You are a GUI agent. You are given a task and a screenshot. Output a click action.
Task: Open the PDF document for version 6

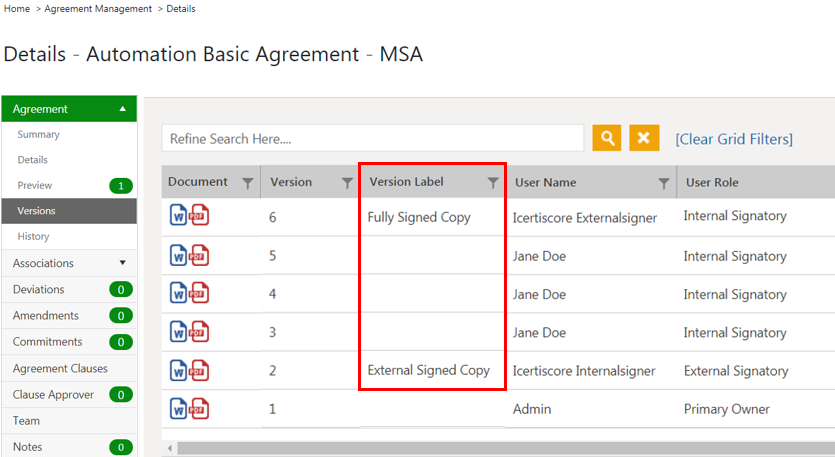coord(199,217)
